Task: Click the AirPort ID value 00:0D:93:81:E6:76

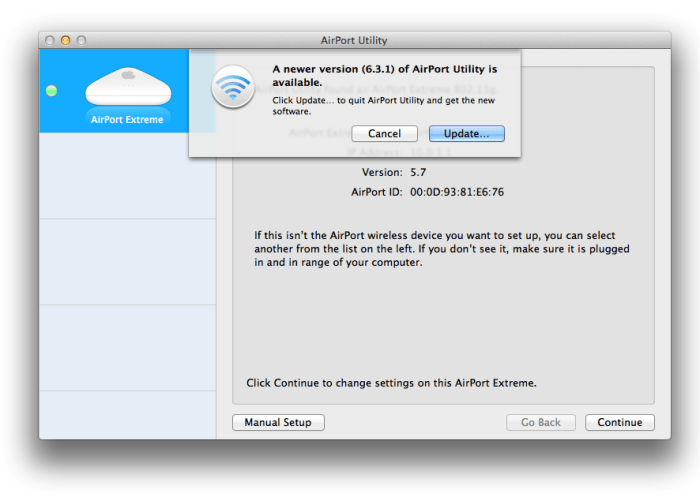Action: pyautogui.click(x=457, y=192)
